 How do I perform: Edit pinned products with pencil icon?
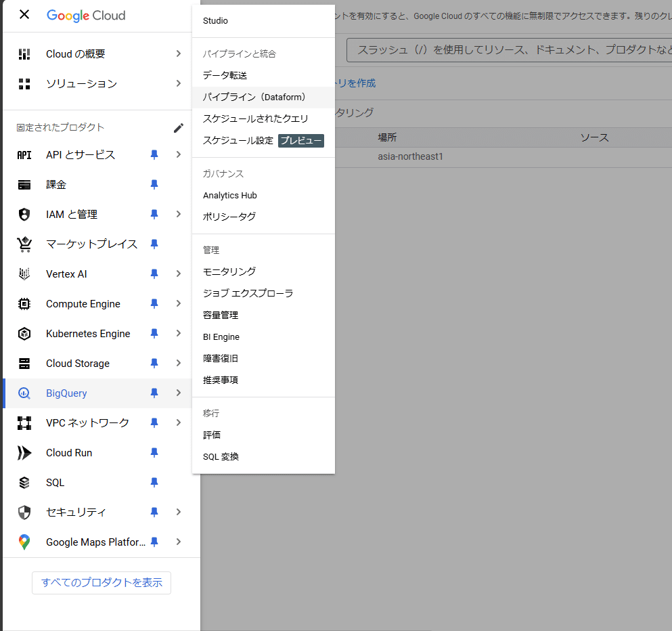[x=179, y=128]
